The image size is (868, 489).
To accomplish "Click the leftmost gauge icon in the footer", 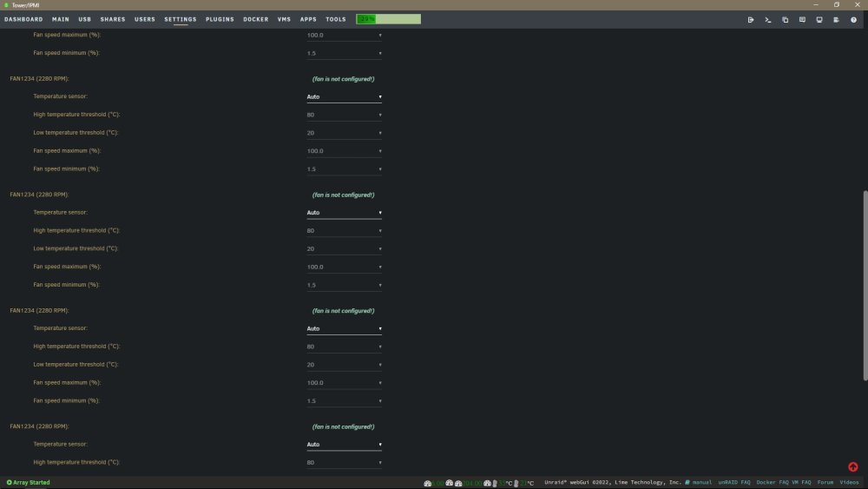I will [427, 483].
